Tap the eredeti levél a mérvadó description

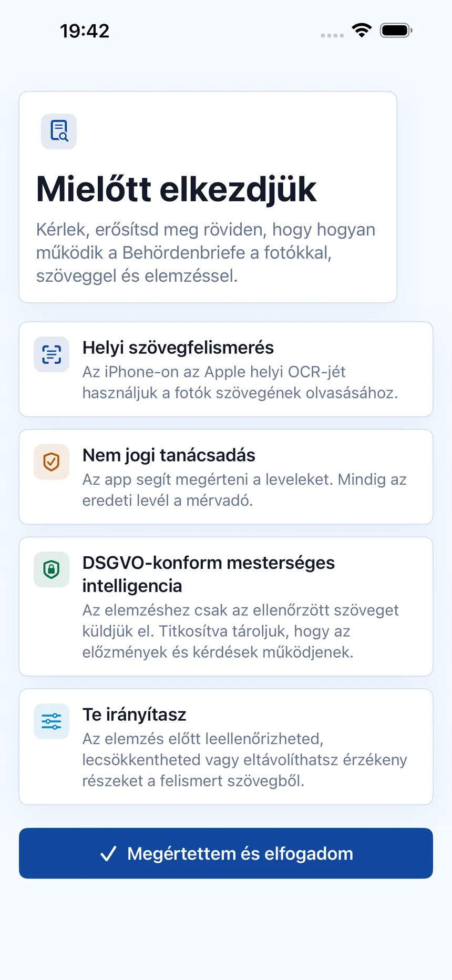click(x=244, y=490)
